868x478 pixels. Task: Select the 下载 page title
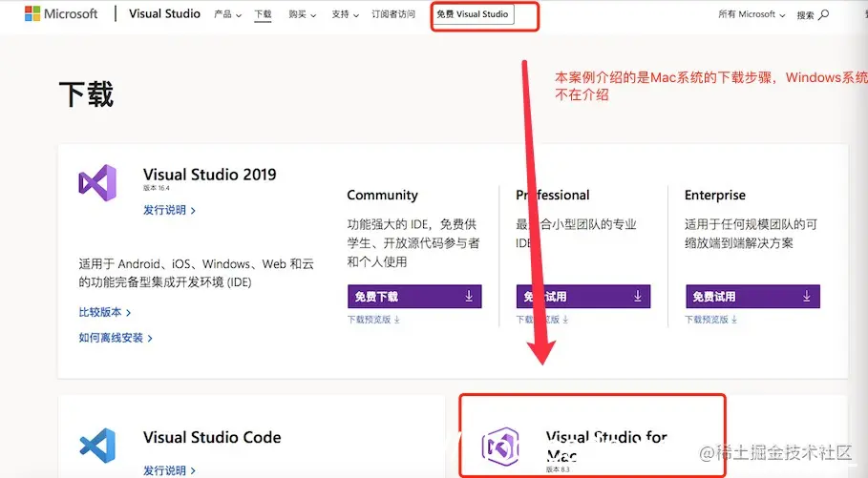click(86, 94)
